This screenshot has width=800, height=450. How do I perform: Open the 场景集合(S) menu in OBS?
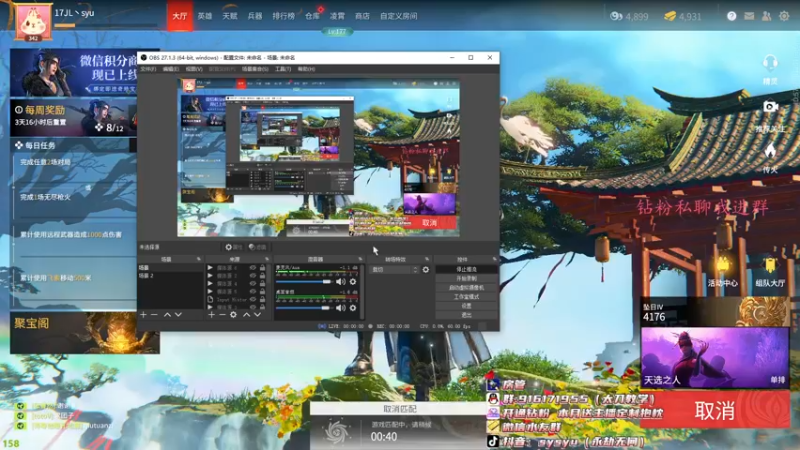point(255,69)
